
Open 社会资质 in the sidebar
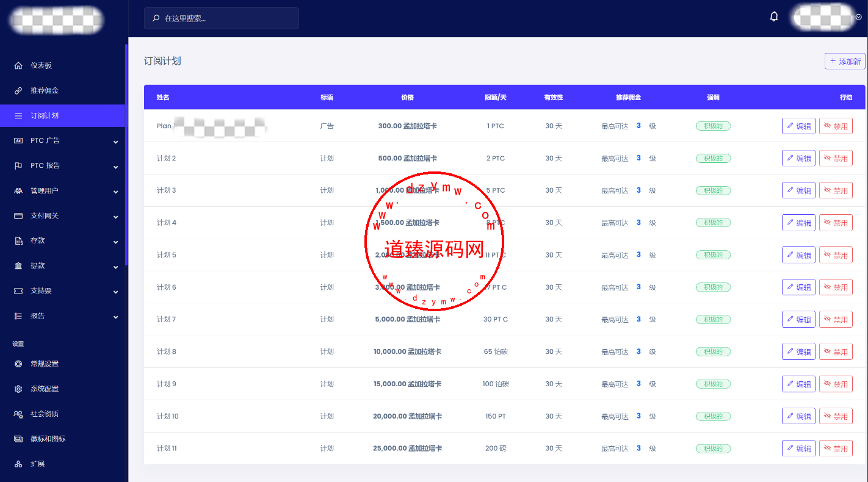point(62,414)
